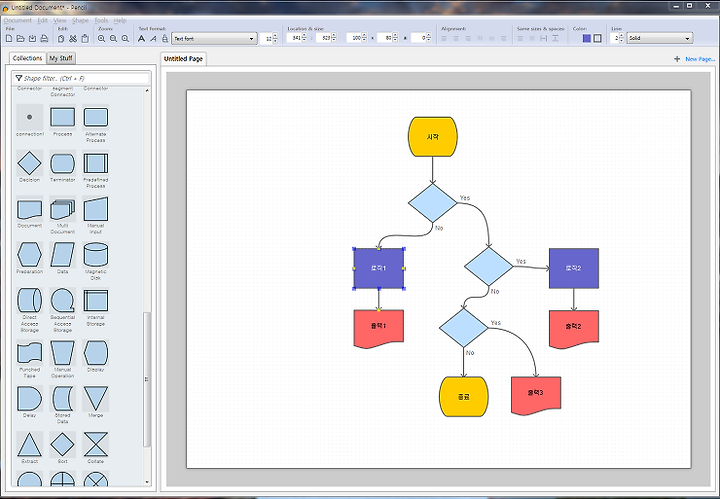Select the Multi Document shape
This screenshot has height=499, width=720.
pyautogui.click(x=62, y=209)
